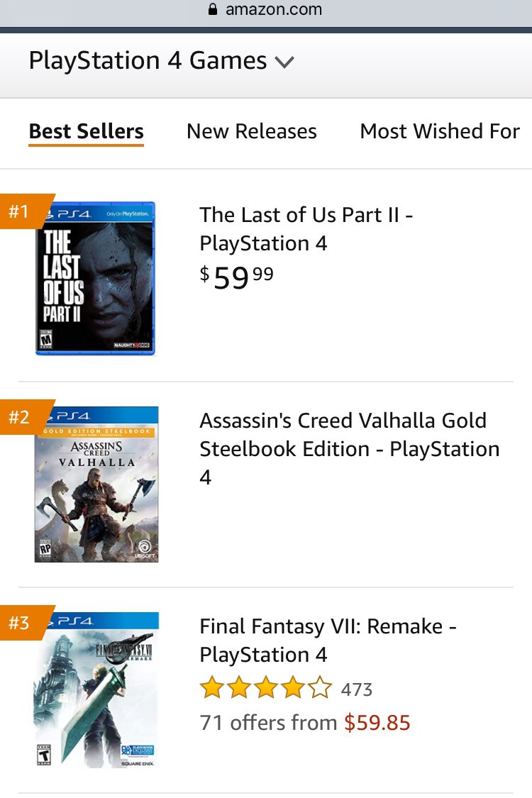Viewport: 532px width, 798px height.
Task: Click the #2 best seller rank badge
Action: (x=18, y=417)
